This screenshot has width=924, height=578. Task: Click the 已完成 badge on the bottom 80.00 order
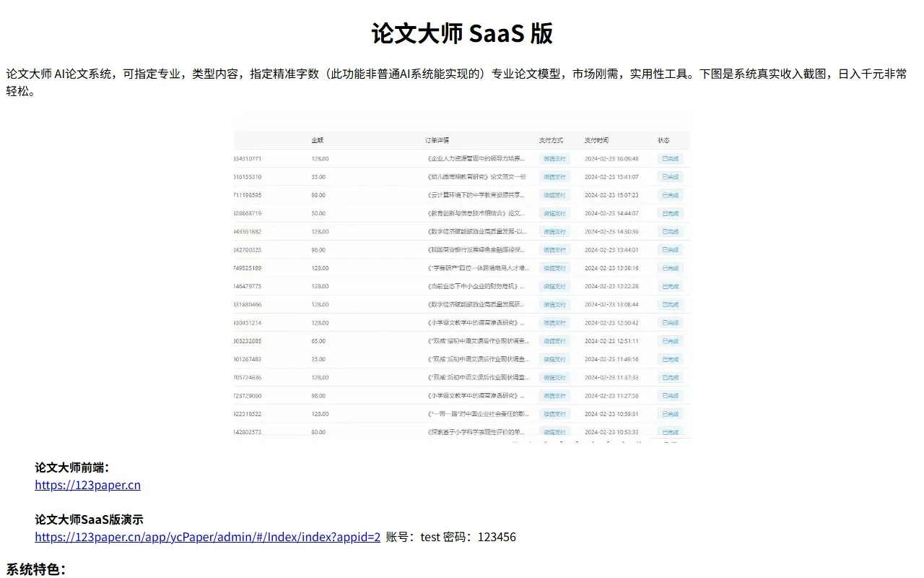pyautogui.click(x=670, y=431)
